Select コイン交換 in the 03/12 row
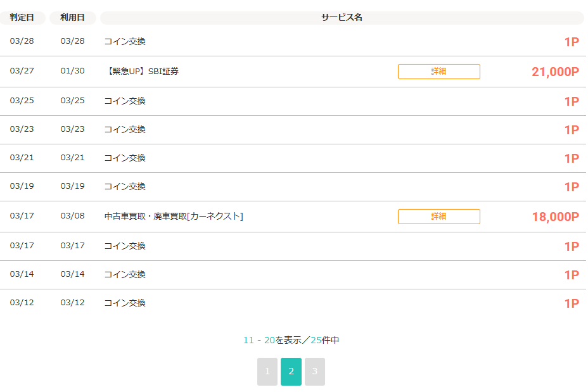The image size is (588, 392). coord(125,303)
